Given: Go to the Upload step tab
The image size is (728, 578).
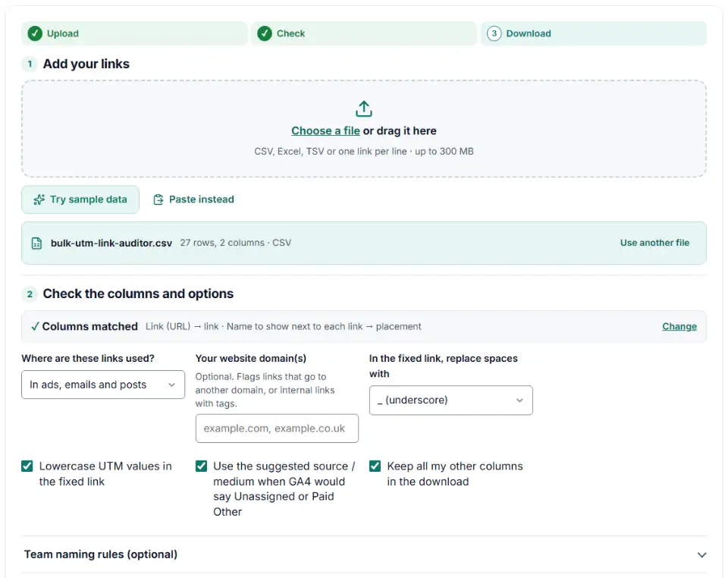Looking at the screenshot, I should [134, 33].
